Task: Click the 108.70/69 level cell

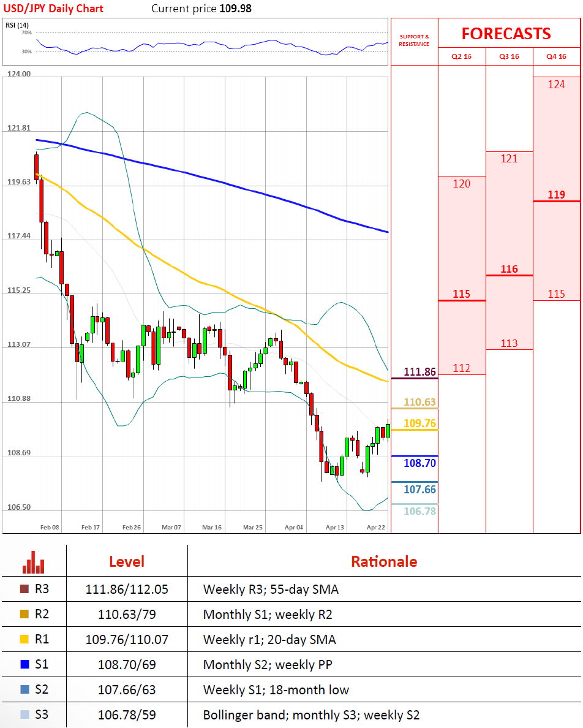Action: click(127, 664)
